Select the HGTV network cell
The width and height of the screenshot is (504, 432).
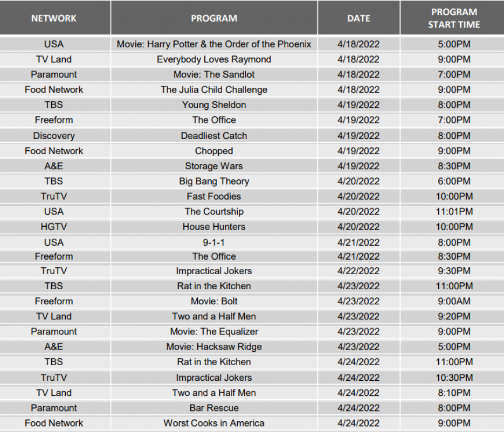[54, 227]
